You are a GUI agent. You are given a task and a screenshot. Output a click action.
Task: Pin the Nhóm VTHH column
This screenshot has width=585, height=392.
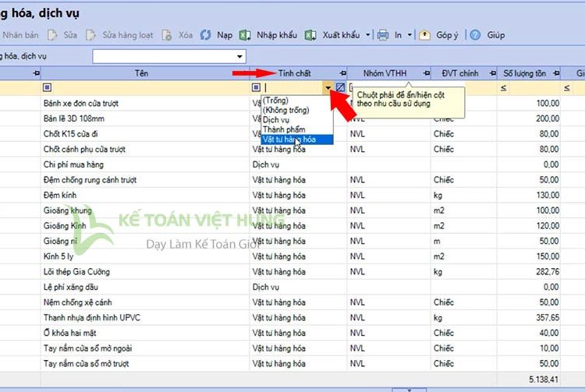427,73
